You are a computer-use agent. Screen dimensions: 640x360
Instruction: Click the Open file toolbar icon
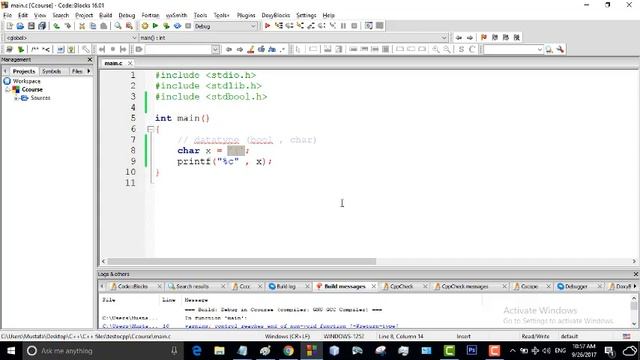(20, 26)
